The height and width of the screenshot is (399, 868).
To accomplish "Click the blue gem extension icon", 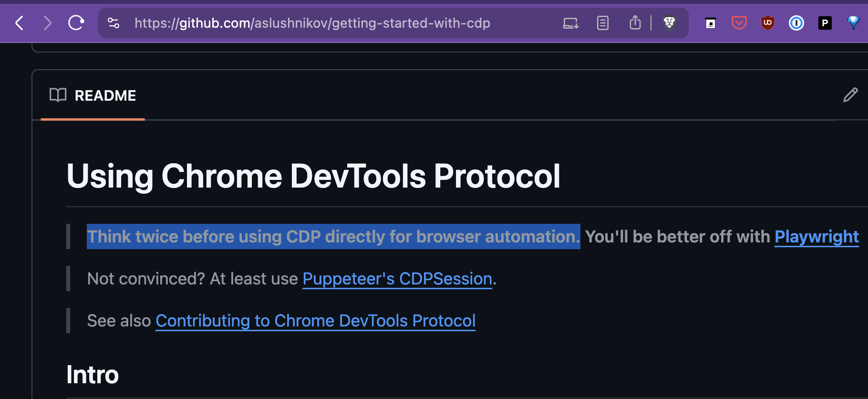I will point(854,22).
